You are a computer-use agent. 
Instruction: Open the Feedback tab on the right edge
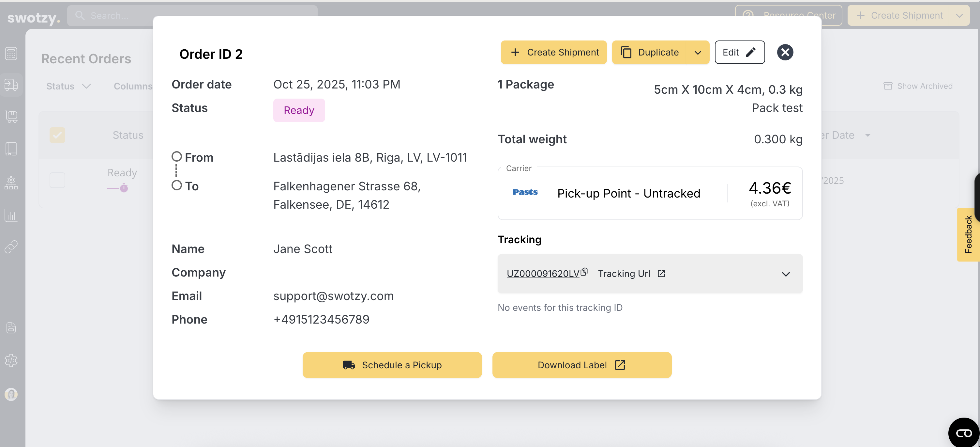pos(969,234)
